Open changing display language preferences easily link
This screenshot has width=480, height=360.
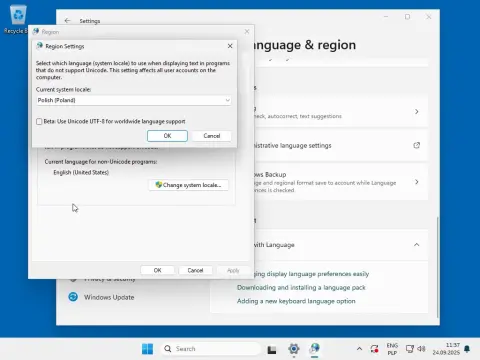click(311, 274)
